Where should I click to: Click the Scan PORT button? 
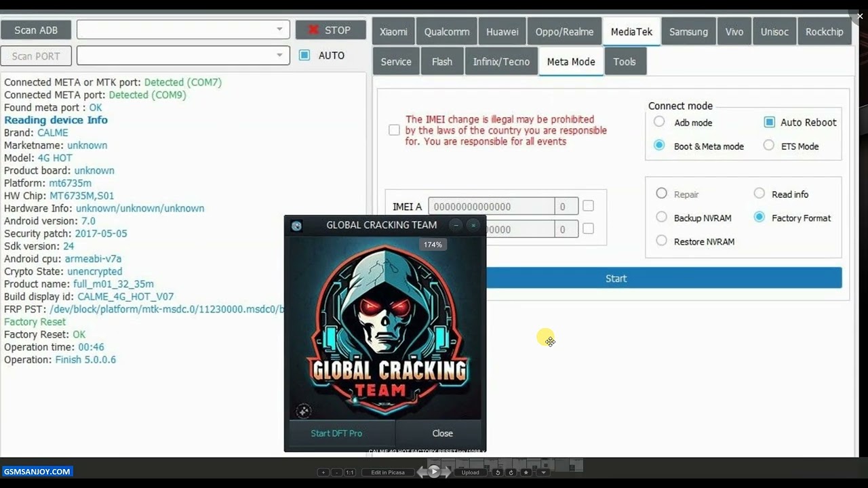tap(36, 56)
